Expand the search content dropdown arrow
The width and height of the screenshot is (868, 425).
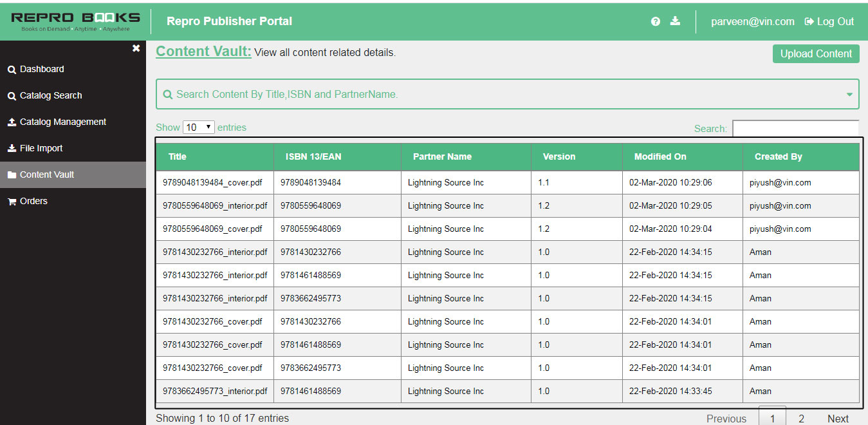(849, 95)
